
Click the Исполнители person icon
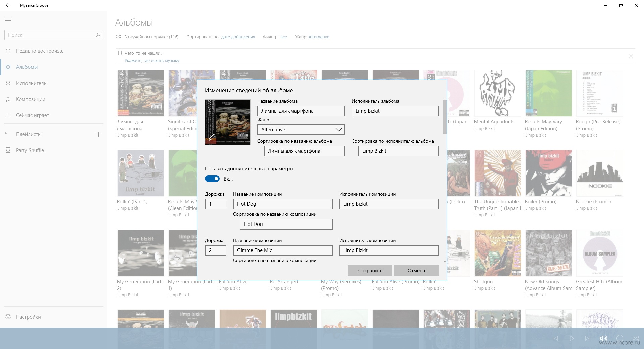coord(8,83)
